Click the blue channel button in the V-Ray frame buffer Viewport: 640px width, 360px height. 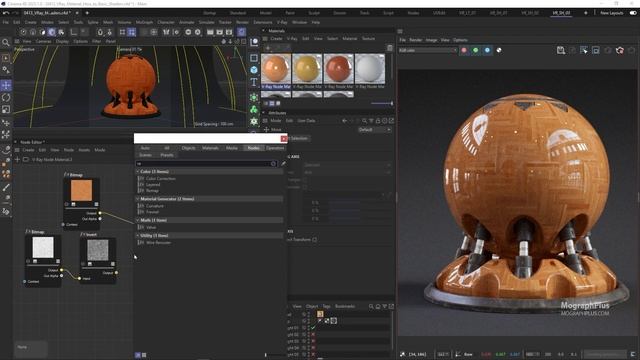click(x=487, y=50)
